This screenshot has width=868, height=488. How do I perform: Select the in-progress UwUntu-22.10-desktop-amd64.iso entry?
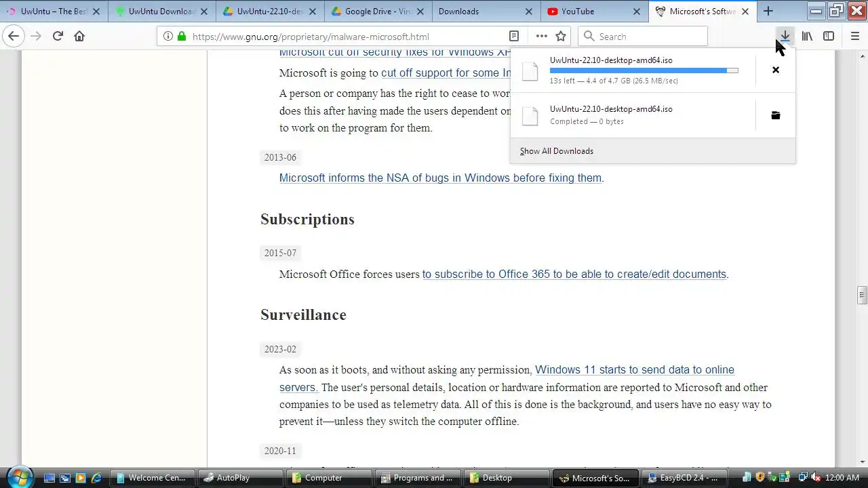(633, 70)
